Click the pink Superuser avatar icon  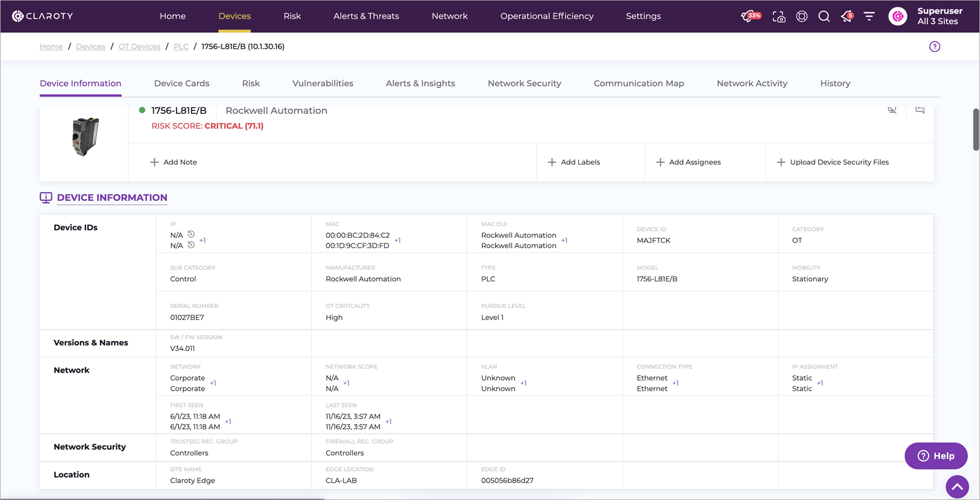pyautogui.click(x=898, y=16)
